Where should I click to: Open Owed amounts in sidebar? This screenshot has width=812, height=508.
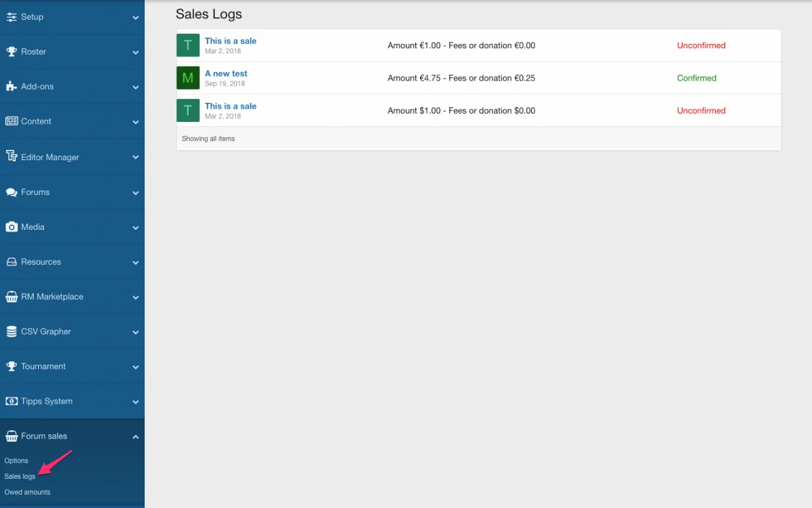pos(27,492)
